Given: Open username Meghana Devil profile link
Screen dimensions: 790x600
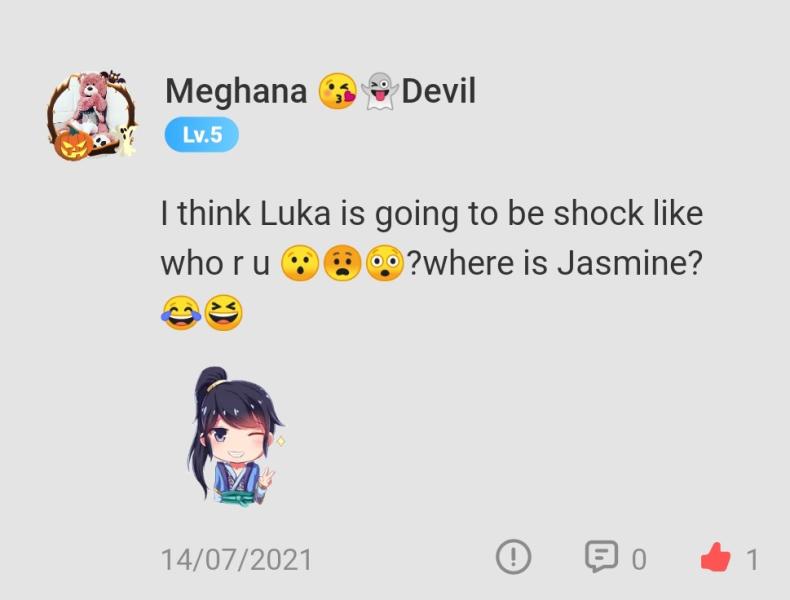Looking at the screenshot, I should [320, 91].
